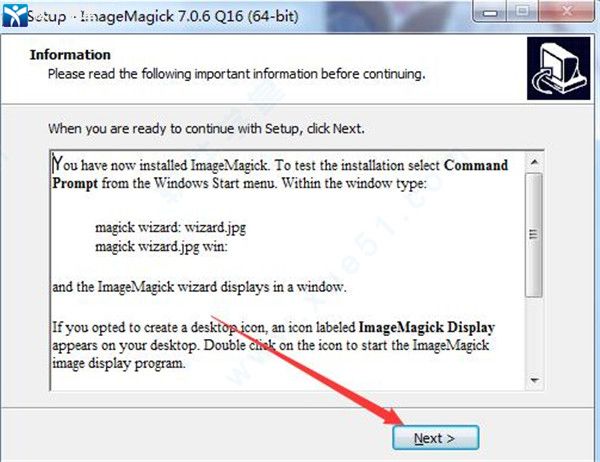Click the scrollbar up arrow
The height and width of the screenshot is (462, 600).
(534, 162)
